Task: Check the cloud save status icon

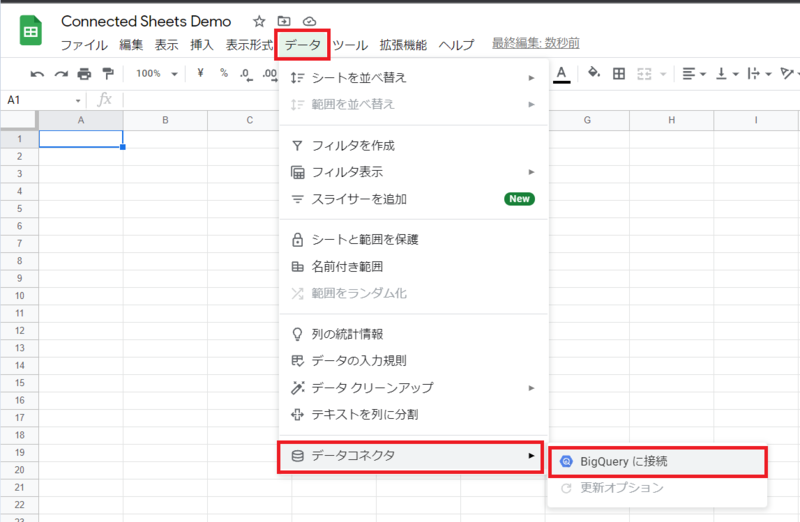Action: (x=309, y=21)
